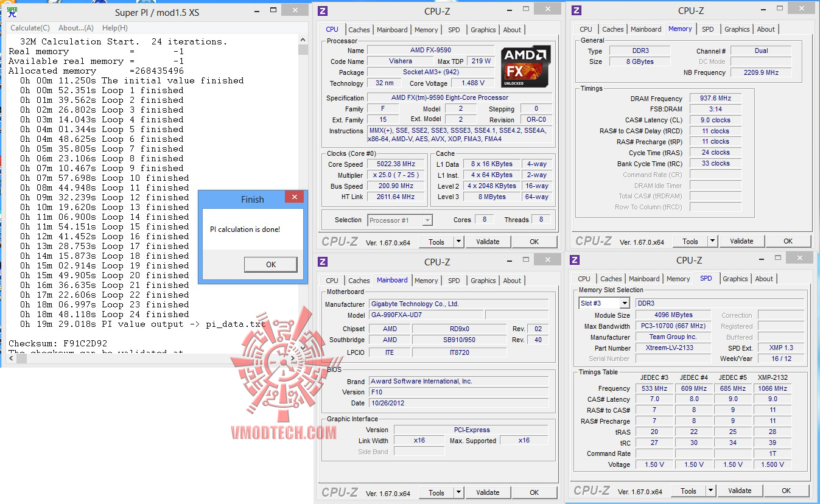
Task: Click the HT Link value '2611.64 MHz'
Action: [397, 197]
